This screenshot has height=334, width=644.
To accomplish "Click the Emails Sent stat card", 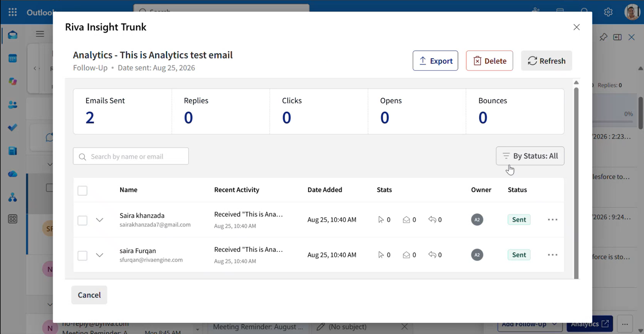I will (123, 111).
